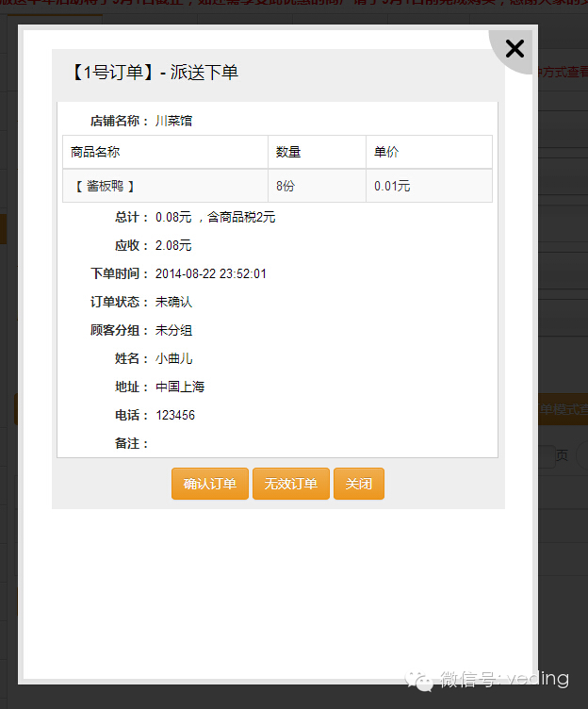This screenshot has height=709, width=588.
Task: Close the order dialog with X icon
Action: click(x=514, y=49)
